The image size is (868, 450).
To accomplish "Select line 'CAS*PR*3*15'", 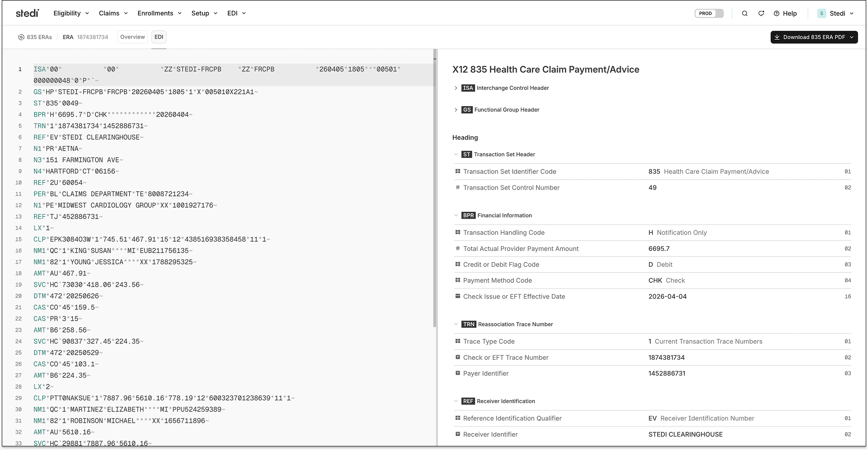I will (x=58, y=319).
